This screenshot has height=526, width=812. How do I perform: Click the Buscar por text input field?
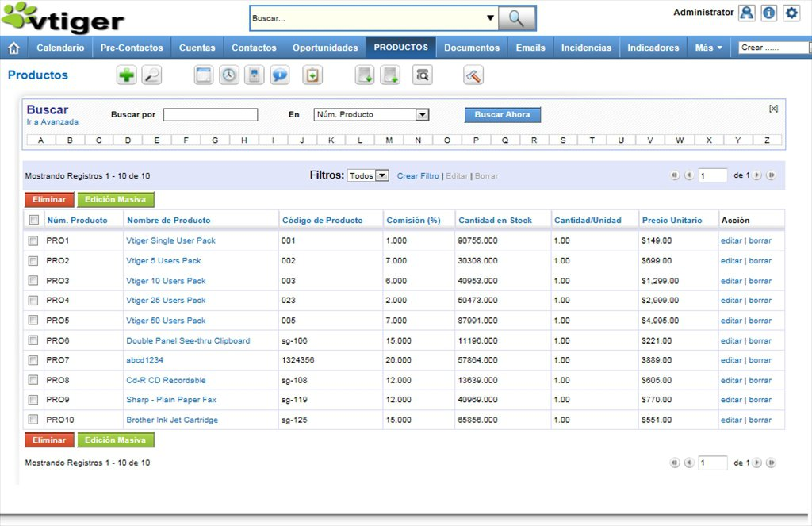click(210, 115)
